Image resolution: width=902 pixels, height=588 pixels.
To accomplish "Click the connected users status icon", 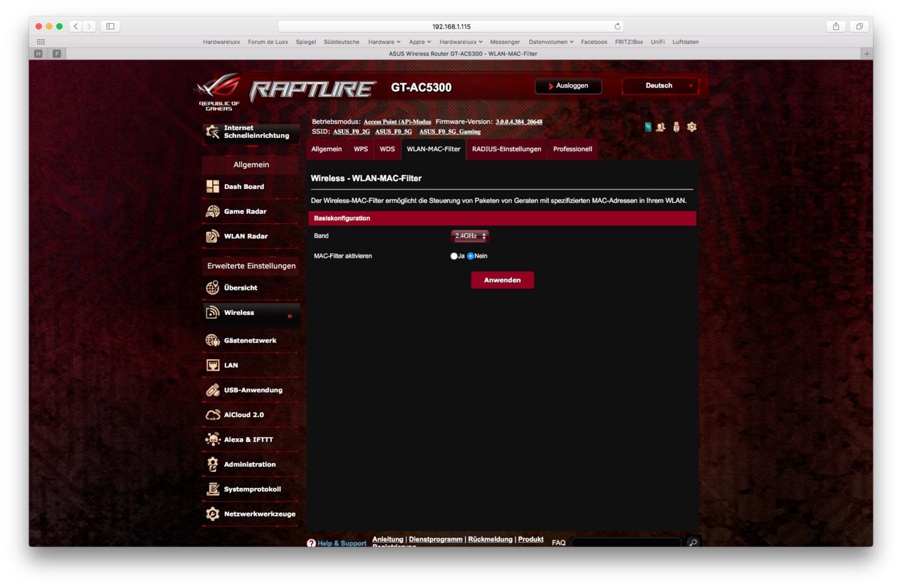I will tap(661, 127).
